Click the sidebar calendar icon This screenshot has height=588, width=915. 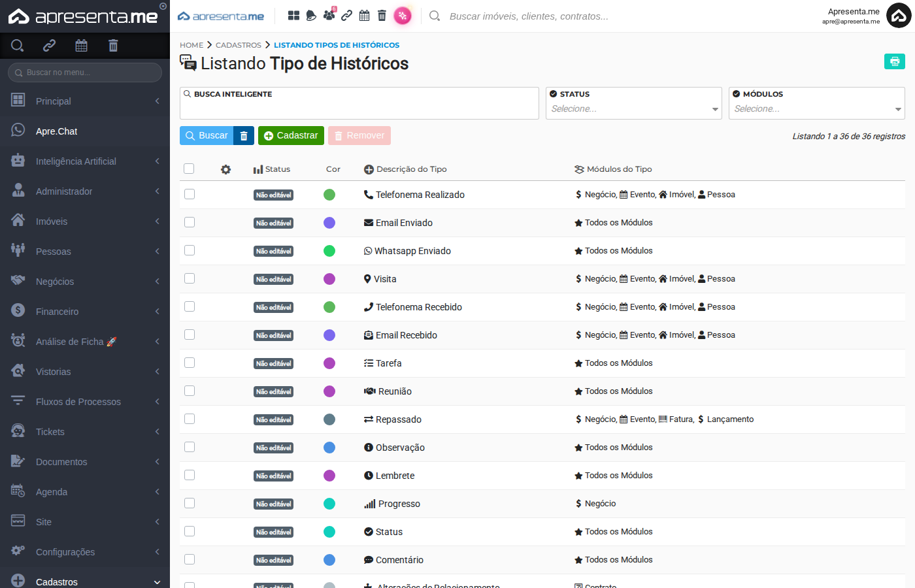coord(81,45)
